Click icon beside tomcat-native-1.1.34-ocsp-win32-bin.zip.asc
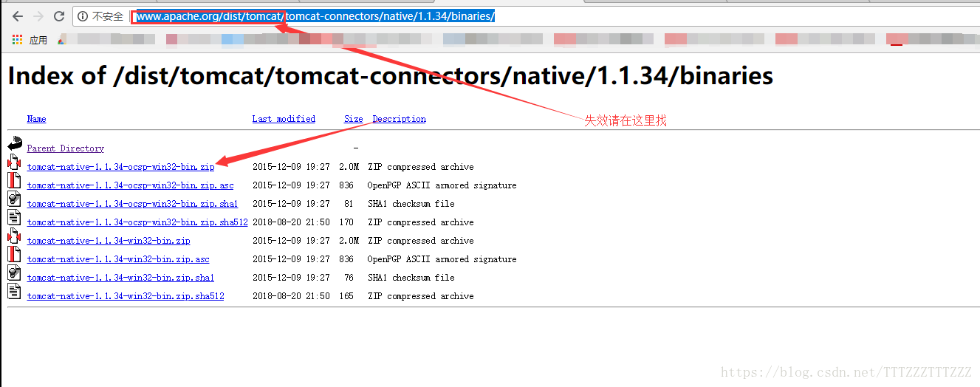The height and width of the screenshot is (387, 980). (x=14, y=181)
